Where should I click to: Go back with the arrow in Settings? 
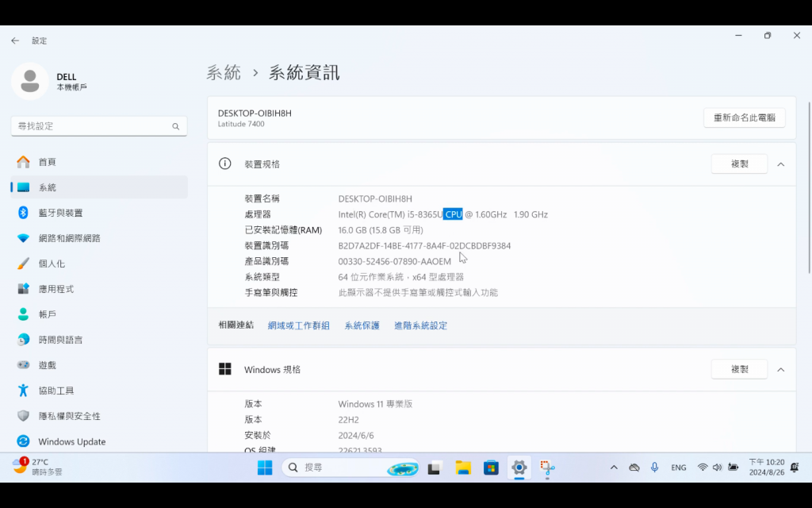click(x=15, y=40)
